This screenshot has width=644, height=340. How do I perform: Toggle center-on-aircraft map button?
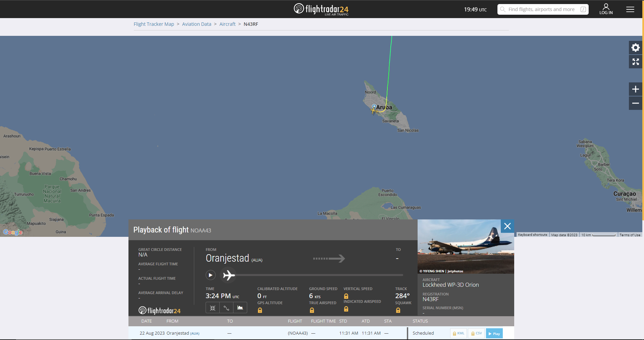click(213, 308)
